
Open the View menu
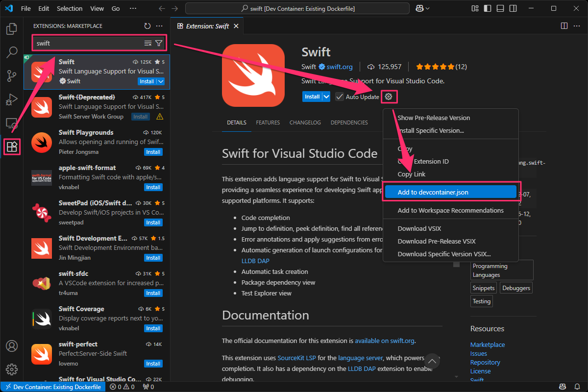97,8
